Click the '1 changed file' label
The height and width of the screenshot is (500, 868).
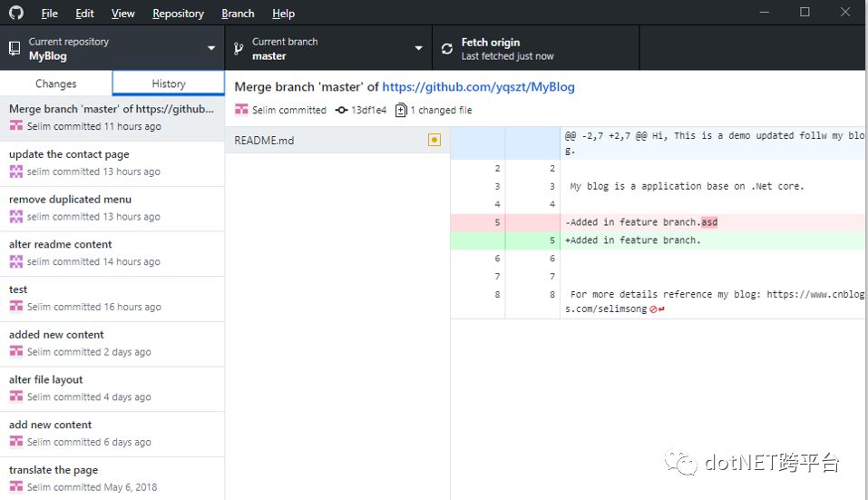coord(441,110)
